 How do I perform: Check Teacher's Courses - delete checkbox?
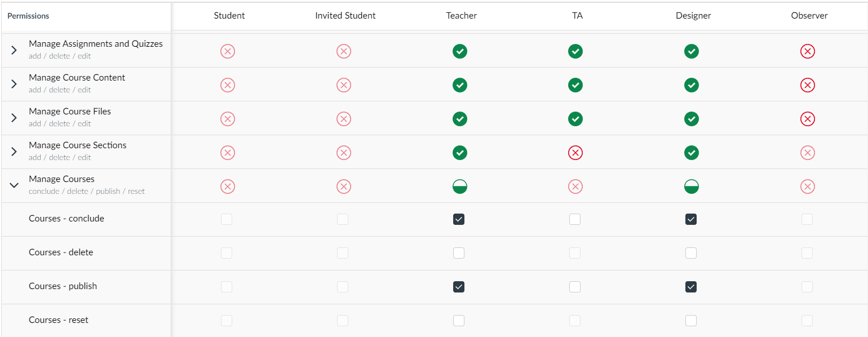pyautogui.click(x=459, y=253)
